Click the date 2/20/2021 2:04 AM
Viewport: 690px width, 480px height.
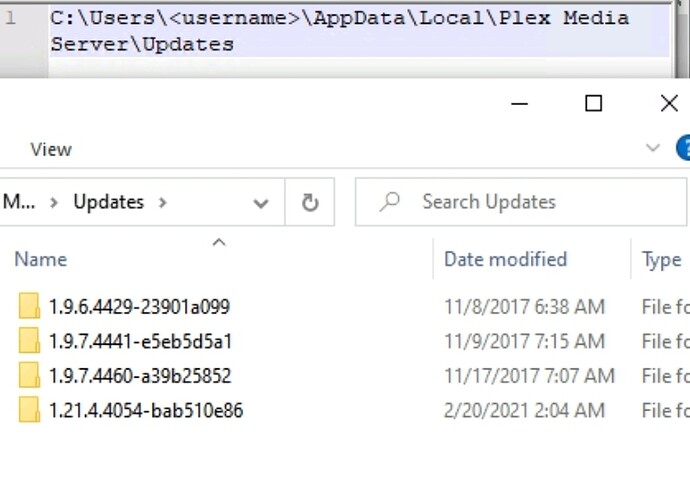coord(524,410)
